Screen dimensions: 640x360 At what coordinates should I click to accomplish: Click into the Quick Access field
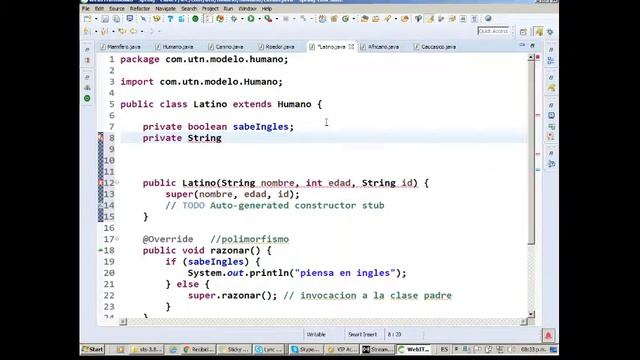pos(493,31)
